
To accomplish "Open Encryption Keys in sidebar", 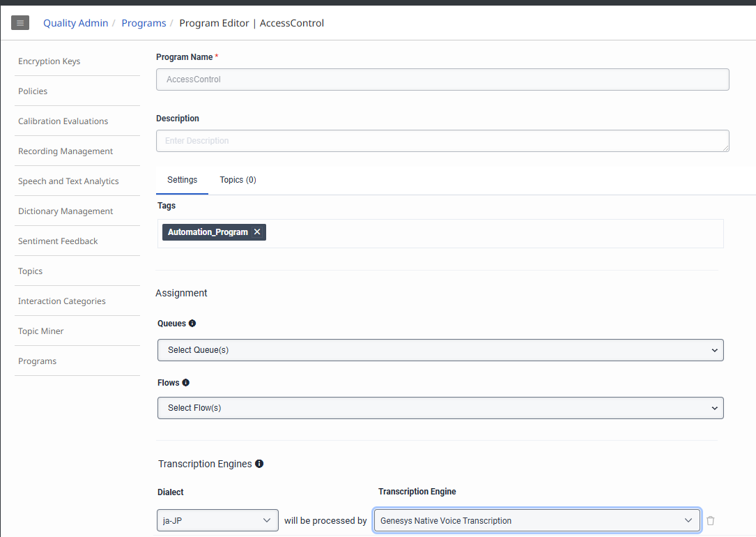I will coord(49,61).
